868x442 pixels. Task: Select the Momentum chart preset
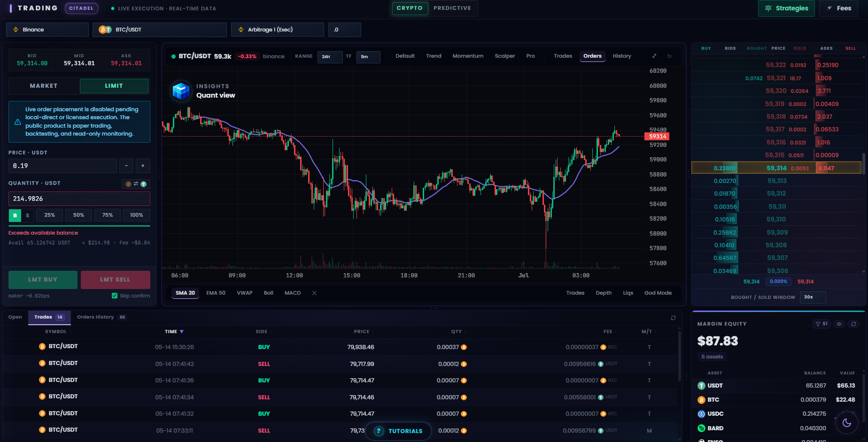pyautogui.click(x=468, y=56)
